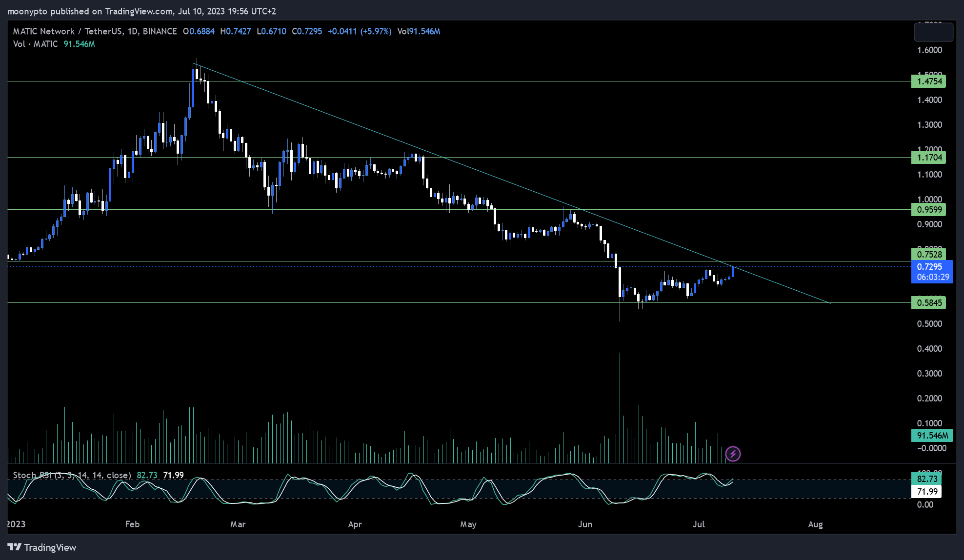Click the +0.0411 (+5.97%) change value

click(x=360, y=31)
